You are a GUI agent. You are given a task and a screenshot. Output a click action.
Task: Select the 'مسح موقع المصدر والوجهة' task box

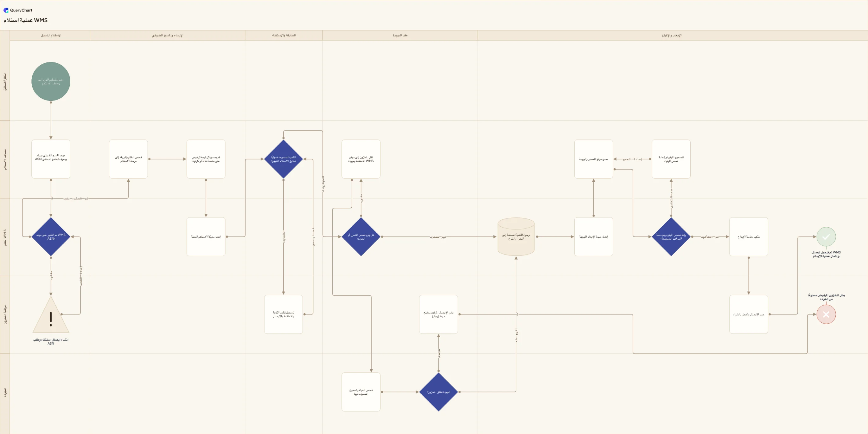(593, 159)
